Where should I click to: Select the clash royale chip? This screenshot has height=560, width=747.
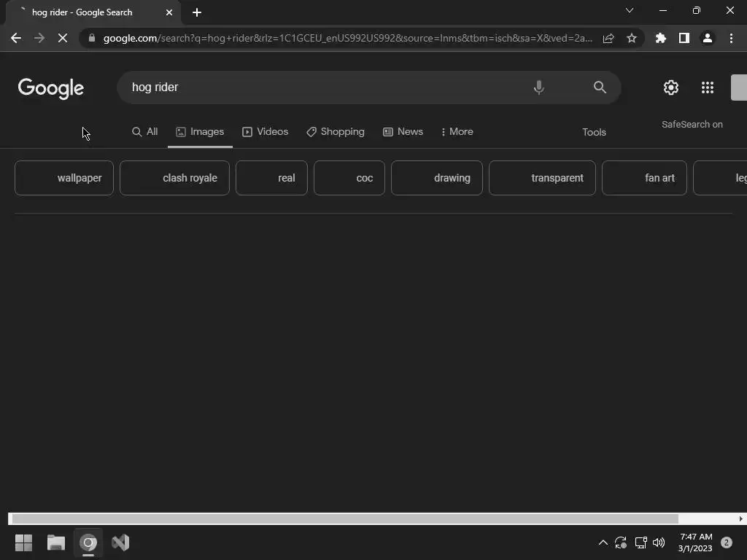174,178
